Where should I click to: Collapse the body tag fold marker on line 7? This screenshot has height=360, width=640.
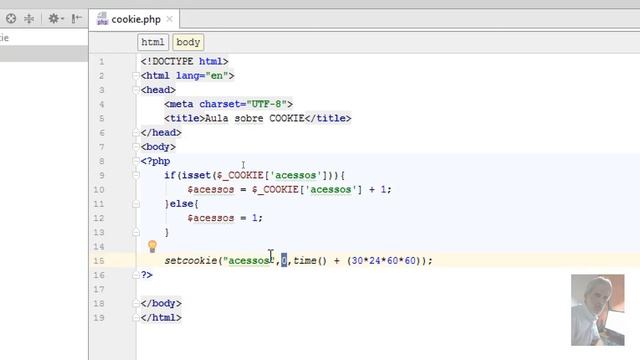point(136,147)
